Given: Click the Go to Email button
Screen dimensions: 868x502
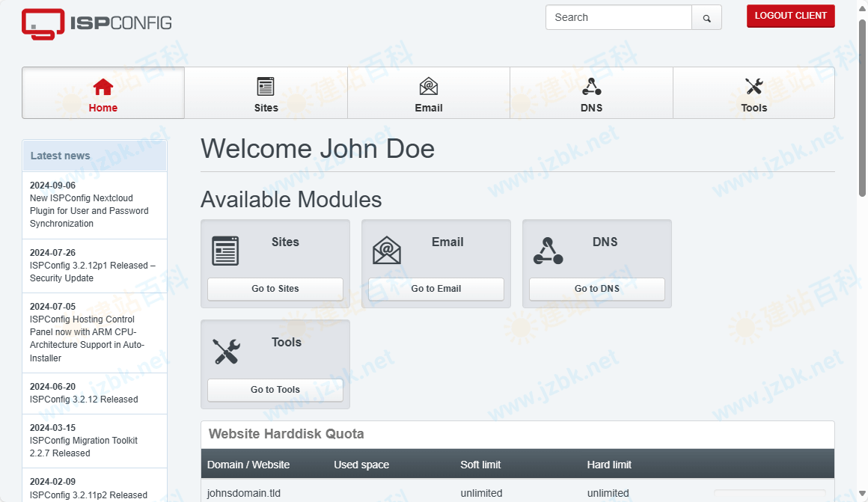Looking at the screenshot, I should point(436,289).
